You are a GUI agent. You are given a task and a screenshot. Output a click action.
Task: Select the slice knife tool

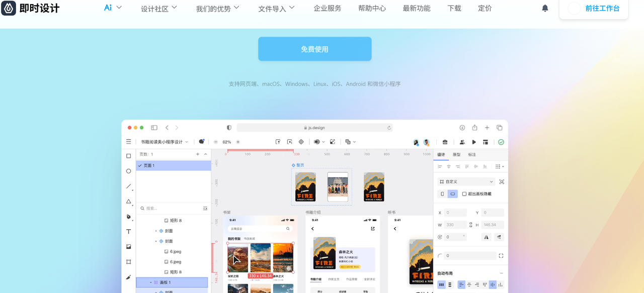point(128,277)
